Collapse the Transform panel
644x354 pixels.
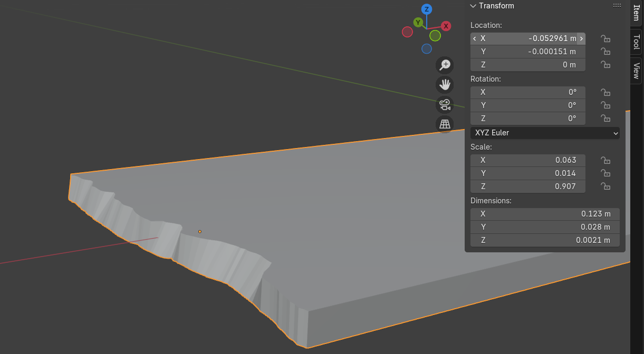coord(473,6)
